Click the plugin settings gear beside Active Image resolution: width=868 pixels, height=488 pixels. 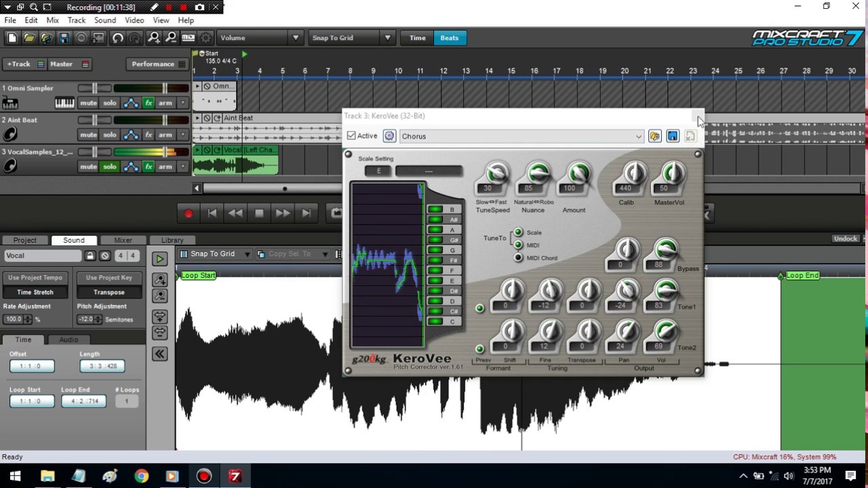pyautogui.click(x=389, y=136)
